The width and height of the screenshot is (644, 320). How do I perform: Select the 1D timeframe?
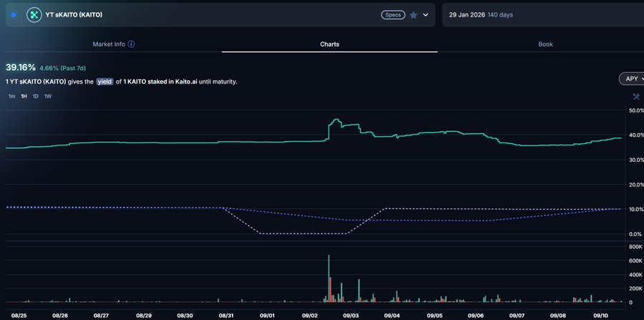tap(36, 96)
